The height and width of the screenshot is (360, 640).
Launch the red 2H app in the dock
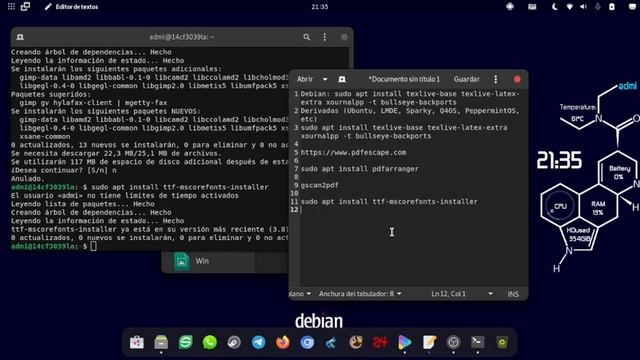pyautogui.click(x=380, y=342)
